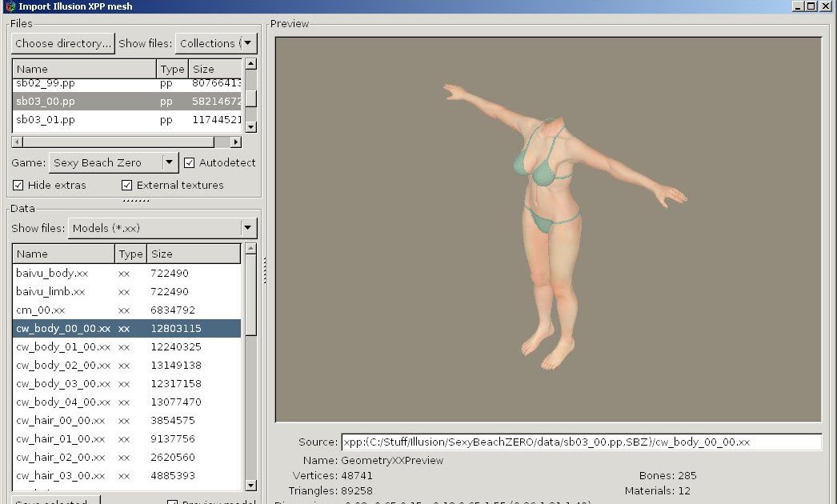
Task: Click the Source path input field
Action: coord(581,442)
